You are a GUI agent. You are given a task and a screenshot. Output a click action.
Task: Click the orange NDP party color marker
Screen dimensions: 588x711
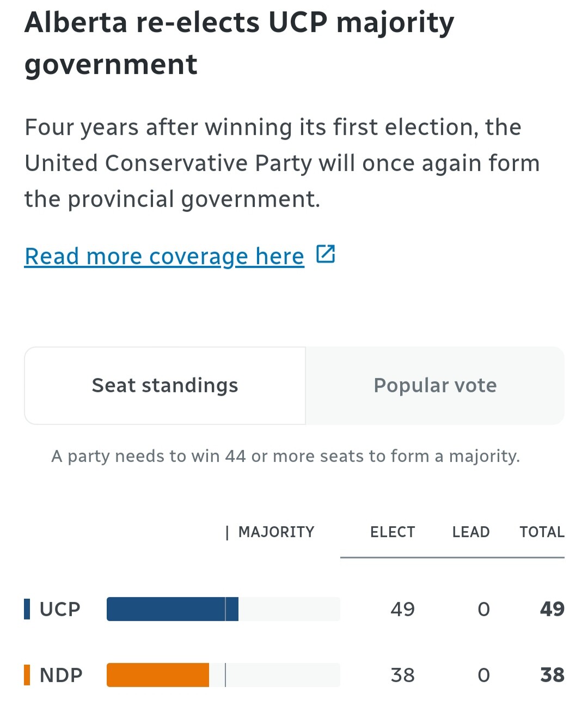(27, 675)
